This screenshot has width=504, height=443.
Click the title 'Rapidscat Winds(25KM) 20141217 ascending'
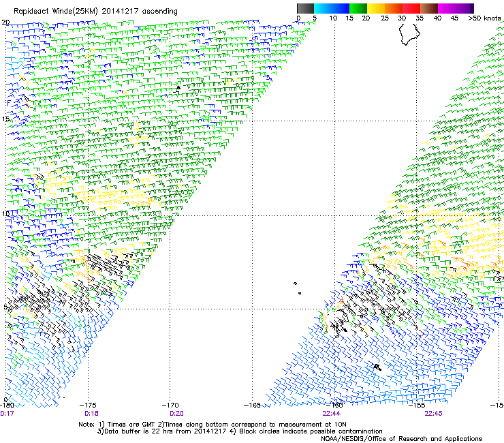pyautogui.click(x=95, y=12)
